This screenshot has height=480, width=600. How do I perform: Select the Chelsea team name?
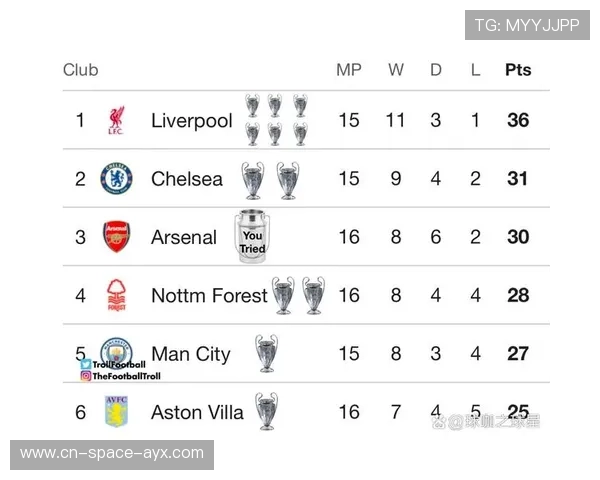(187, 179)
